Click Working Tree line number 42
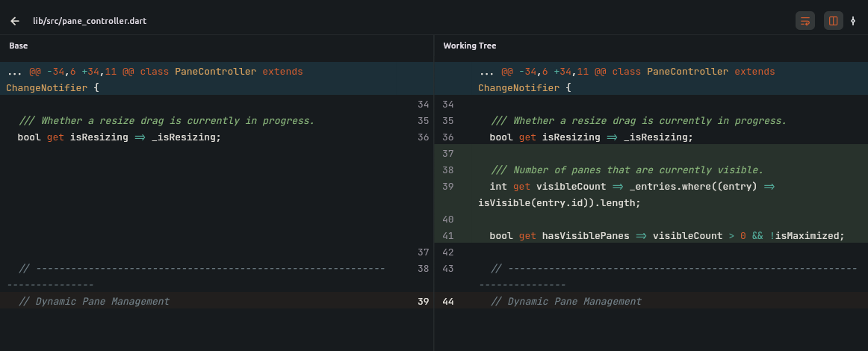 [x=448, y=252]
